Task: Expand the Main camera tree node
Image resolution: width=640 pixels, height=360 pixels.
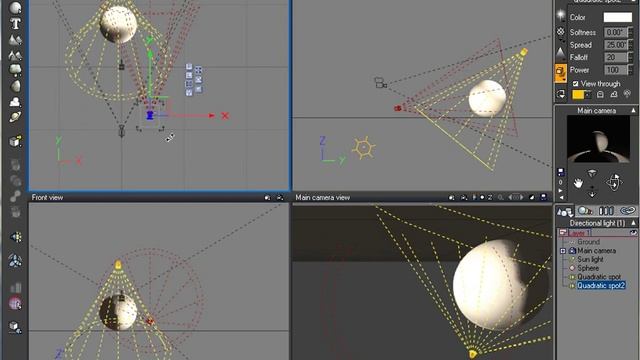Action: (x=563, y=251)
